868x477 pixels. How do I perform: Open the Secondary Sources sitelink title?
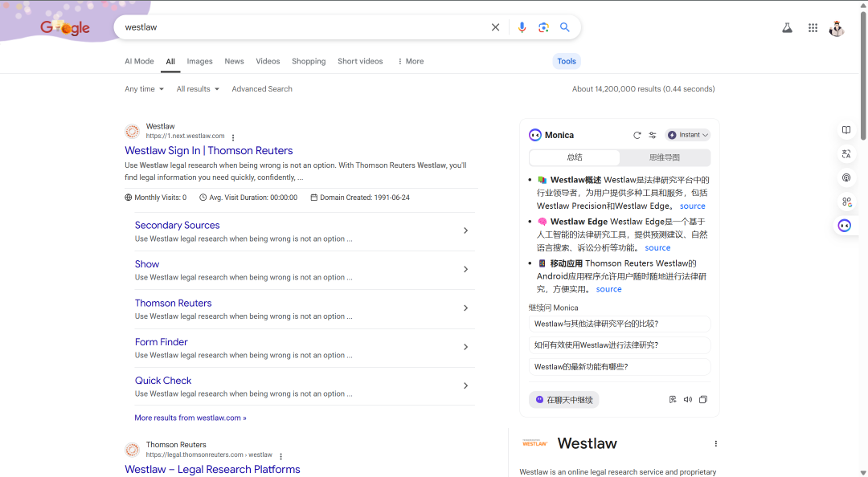[177, 225]
